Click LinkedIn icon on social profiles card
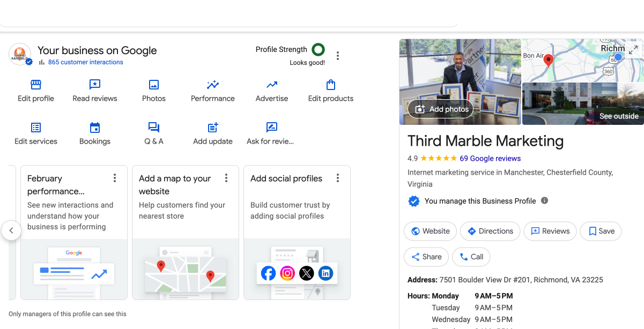Screen dimensions: 644x329 pos(325,274)
